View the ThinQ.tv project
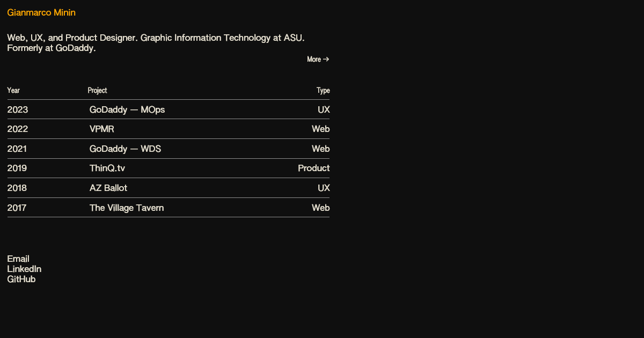This screenshot has width=644, height=338. pos(107,168)
